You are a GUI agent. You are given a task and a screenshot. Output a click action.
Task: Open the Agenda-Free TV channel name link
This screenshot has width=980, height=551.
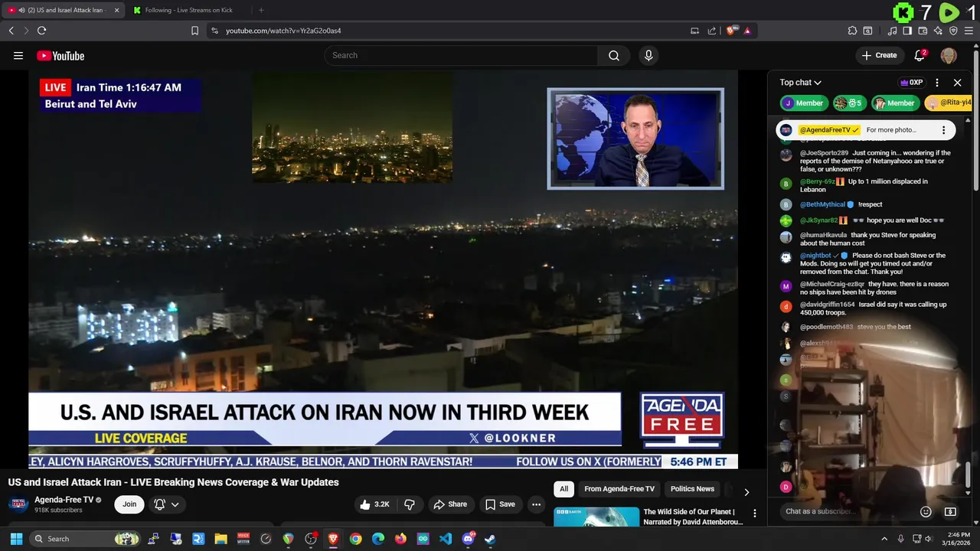pyautogui.click(x=64, y=500)
